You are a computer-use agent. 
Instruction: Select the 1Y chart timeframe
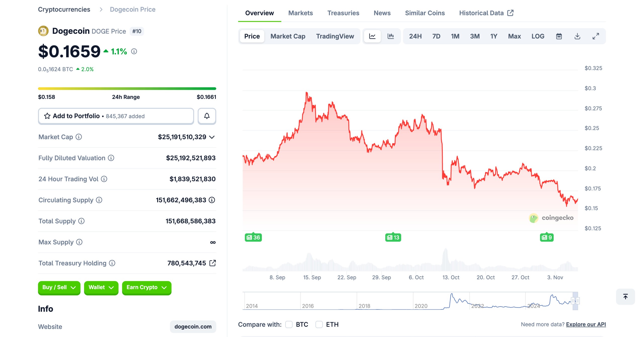tap(494, 36)
